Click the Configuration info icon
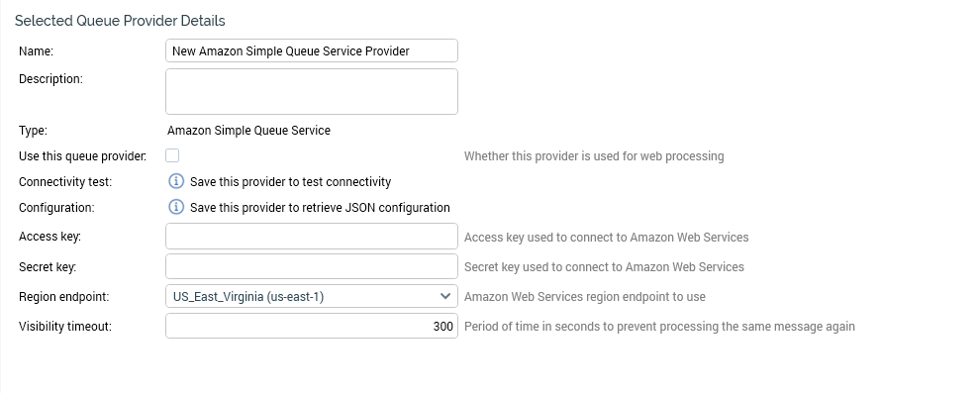This screenshot has height=393, width=980. 176,207
